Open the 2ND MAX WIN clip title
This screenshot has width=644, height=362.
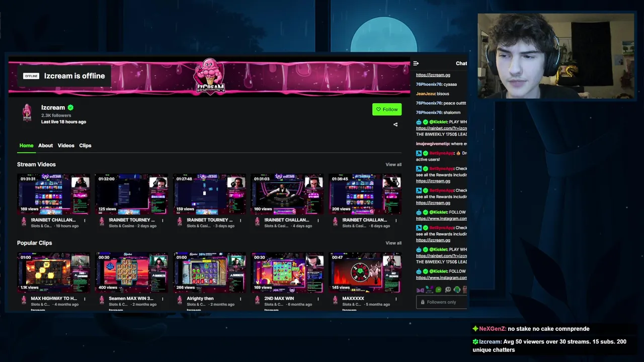tap(279, 299)
